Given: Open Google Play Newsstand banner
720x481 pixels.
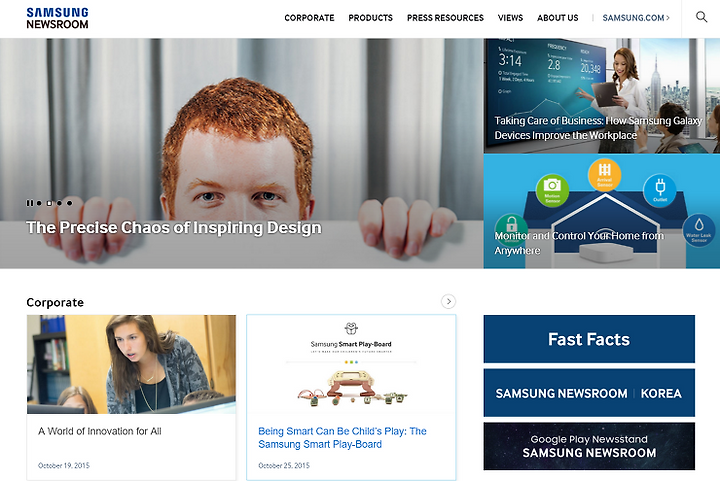Looking at the screenshot, I should tap(589, 446).
